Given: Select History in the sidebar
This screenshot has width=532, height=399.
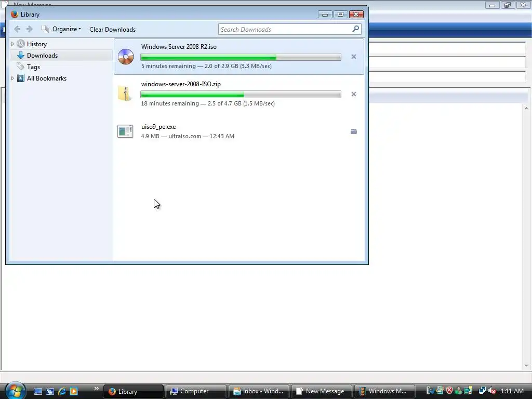Looking at the screenshot, I should (37, 44).
